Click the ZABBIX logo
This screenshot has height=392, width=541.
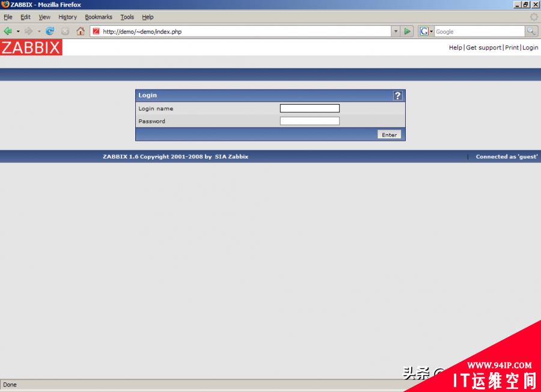pyautogui.click(x=31, y=47)
